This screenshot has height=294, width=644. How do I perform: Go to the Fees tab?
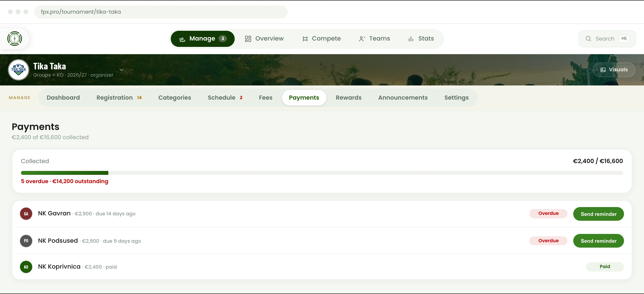(265, 98)
